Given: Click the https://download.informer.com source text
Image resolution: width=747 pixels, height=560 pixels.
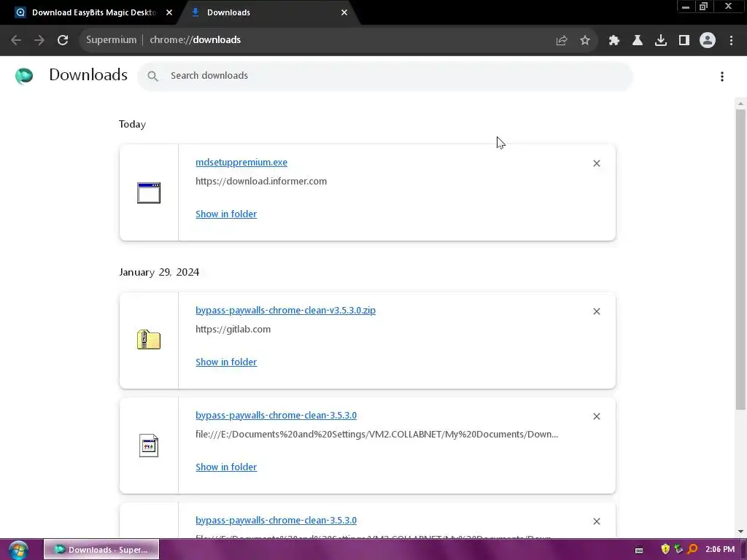Looking at the screenshot, I should coord(261,181).
